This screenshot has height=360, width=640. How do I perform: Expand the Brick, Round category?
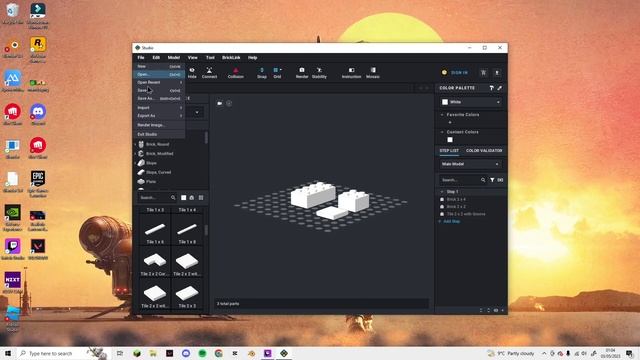tap(135, 144)
